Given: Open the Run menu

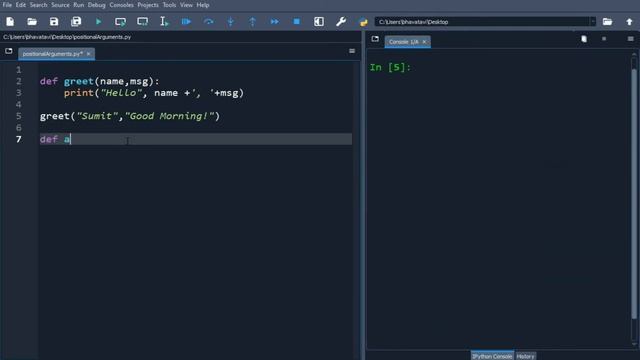Looking at the screenshot, I should [x=78, y=5].
